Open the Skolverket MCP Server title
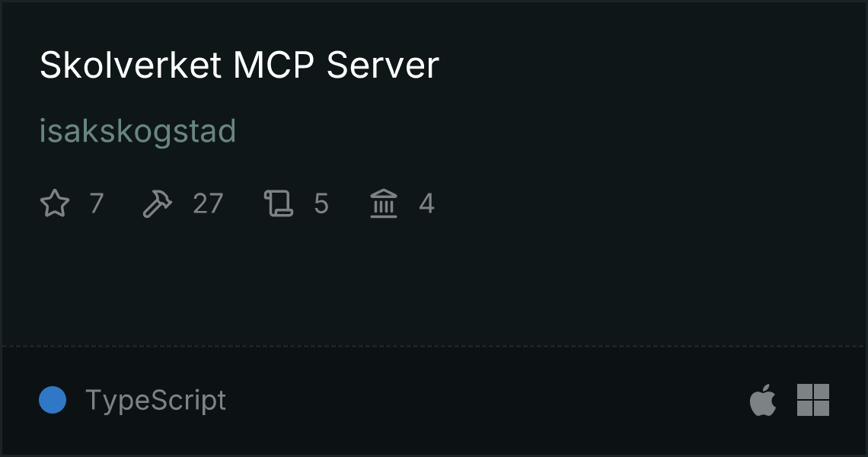This screenshot has width=868, height=457. click(x=239, y=65)
